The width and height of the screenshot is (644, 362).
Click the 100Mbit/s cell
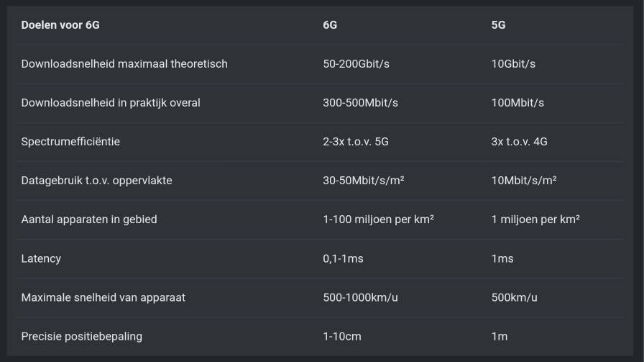click(517, 103)
